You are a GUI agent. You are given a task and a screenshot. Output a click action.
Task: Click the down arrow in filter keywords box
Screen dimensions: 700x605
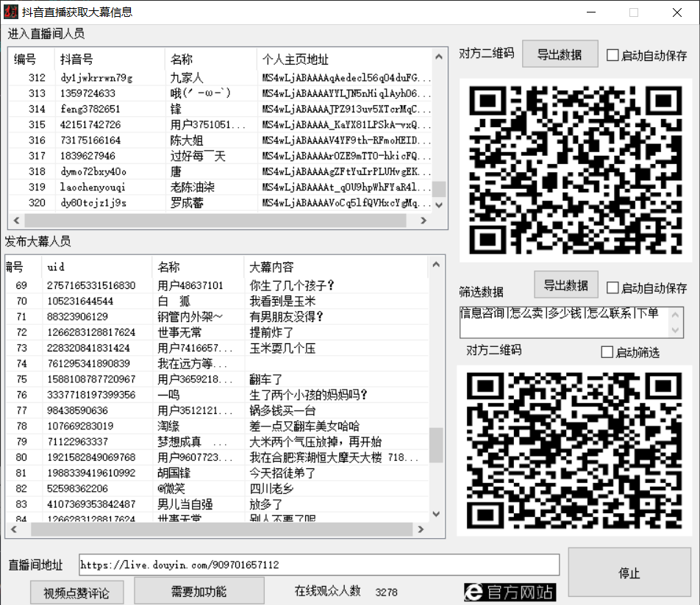coord(676,330)
